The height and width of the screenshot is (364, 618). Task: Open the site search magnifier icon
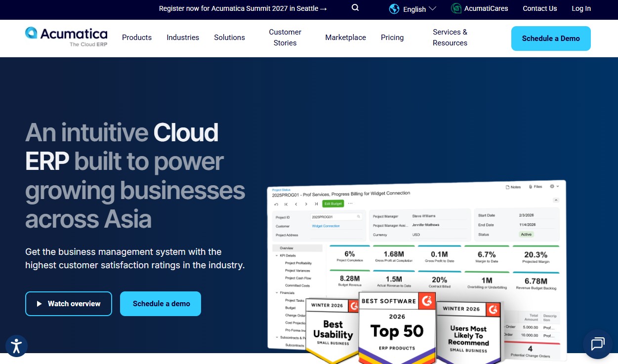(x=355, y=8)
